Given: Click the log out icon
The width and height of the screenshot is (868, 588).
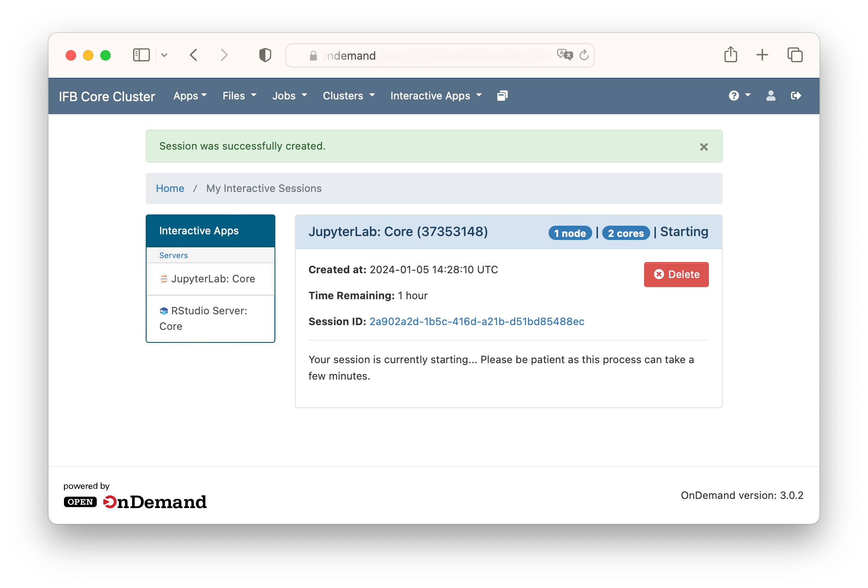Looking at the screenshot, I should (x=796, y=96).
